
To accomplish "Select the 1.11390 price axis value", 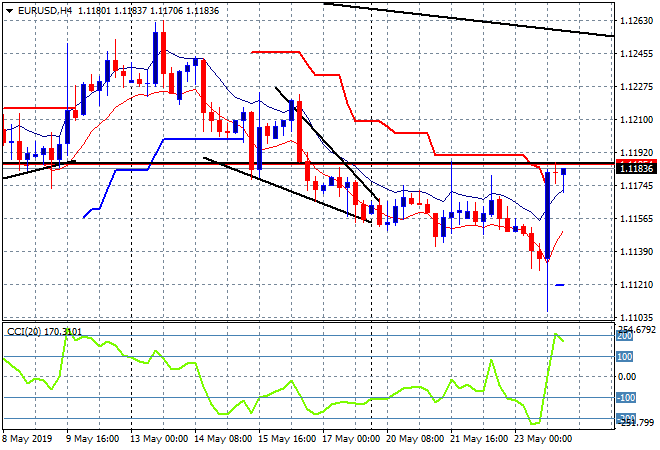I will (x=636, y=252).
